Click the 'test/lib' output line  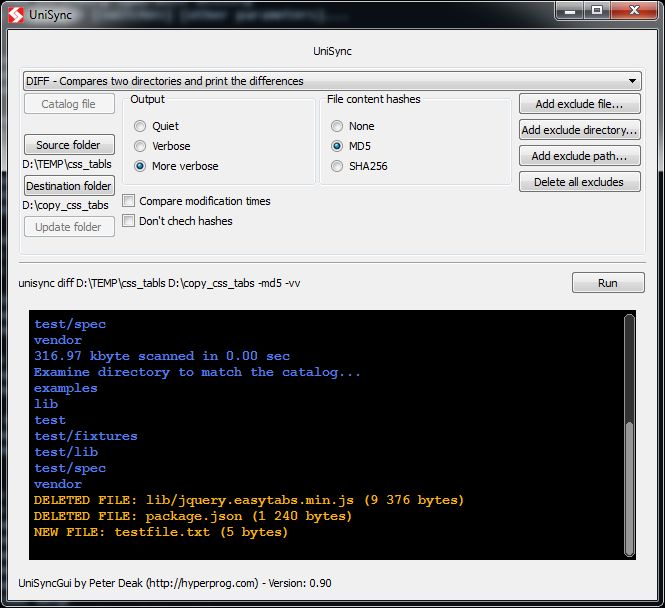click(66, 452)
